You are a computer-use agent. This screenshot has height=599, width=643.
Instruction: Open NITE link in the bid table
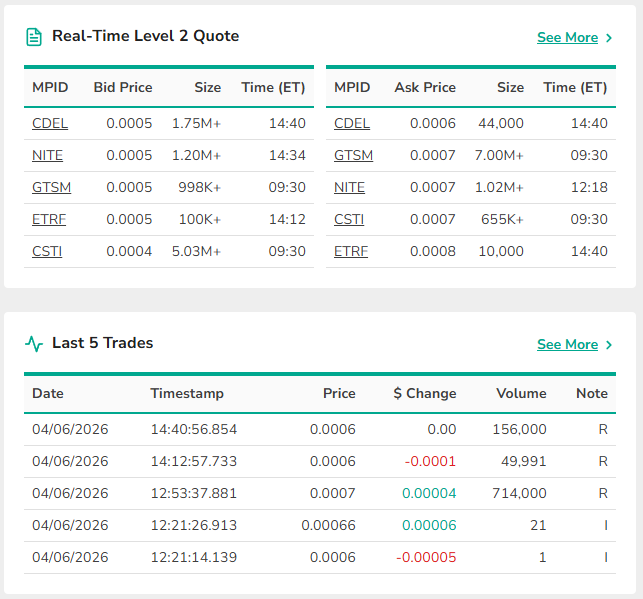point(47,155)
